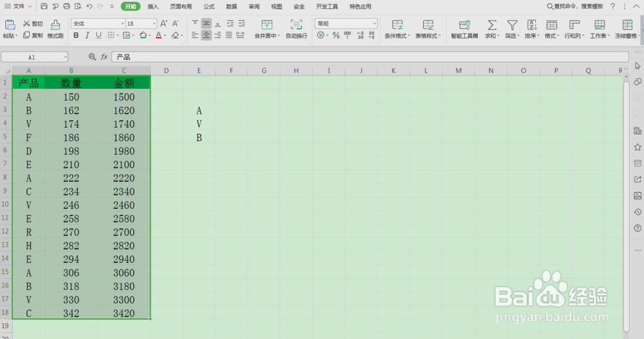The image size is (644, 339).
Task: Apply percent style to cells
Action: [336, 35]
